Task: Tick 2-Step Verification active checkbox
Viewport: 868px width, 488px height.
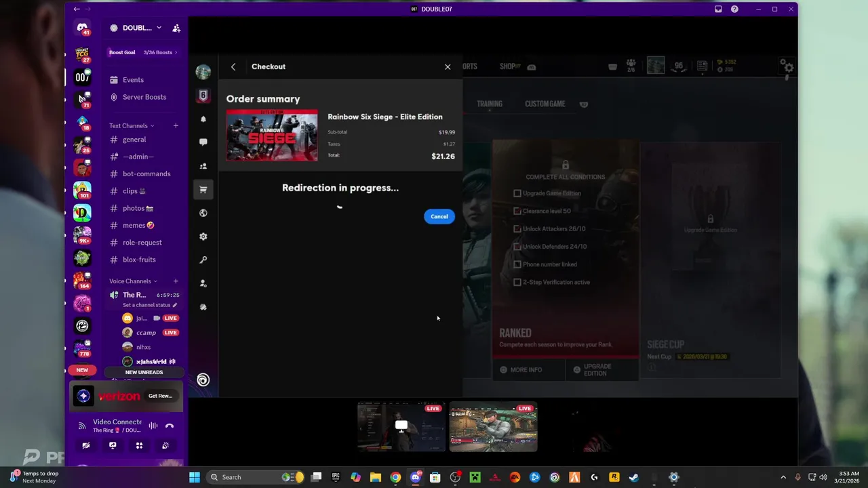Action: [517, 282]
